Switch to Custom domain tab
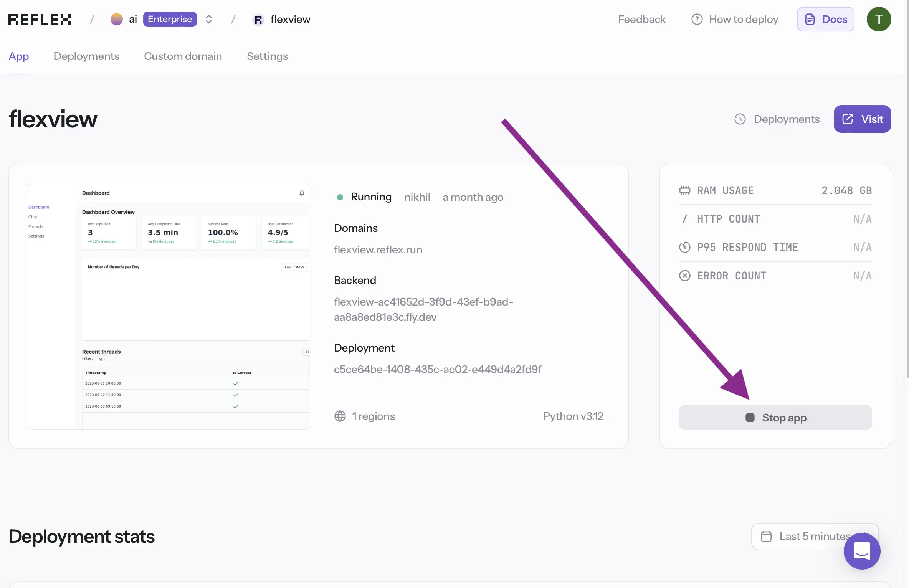The height and width of the screenshot is (588, 909). pyautogui.click(x=183, y=56)
